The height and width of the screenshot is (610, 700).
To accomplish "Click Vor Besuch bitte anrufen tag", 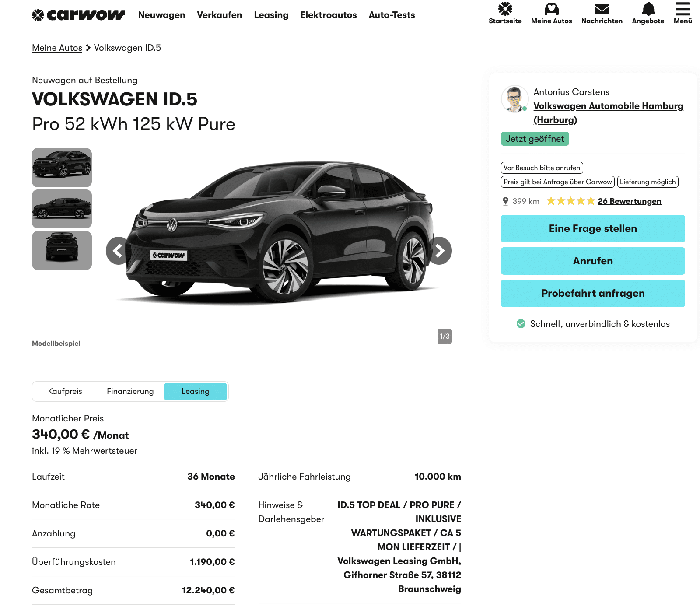I will pyautogui.click(x=542, y=168).
